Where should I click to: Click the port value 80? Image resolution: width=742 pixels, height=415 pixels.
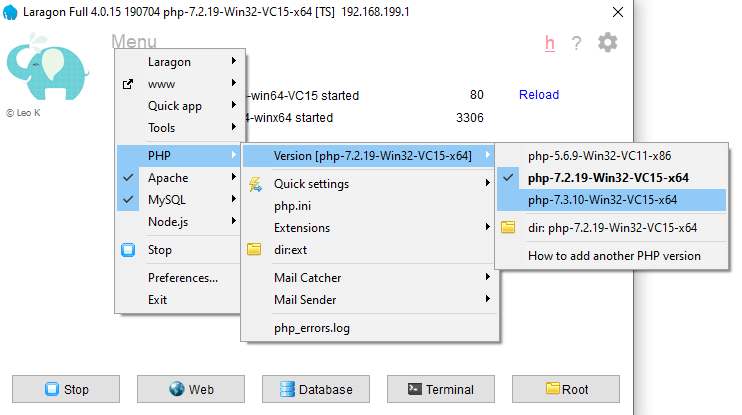477,95
